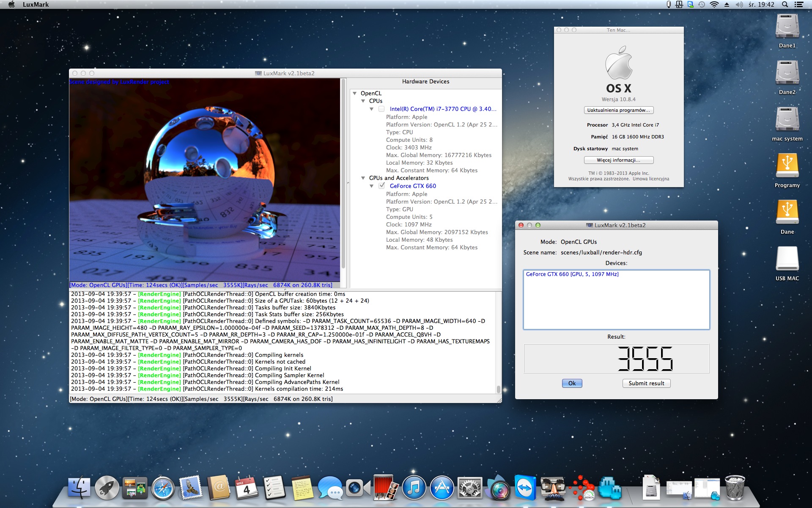The width and height of the screenshot is (812, 508).
Task: Open FaceTime camera icon in Dock
Action: [358, 488]
